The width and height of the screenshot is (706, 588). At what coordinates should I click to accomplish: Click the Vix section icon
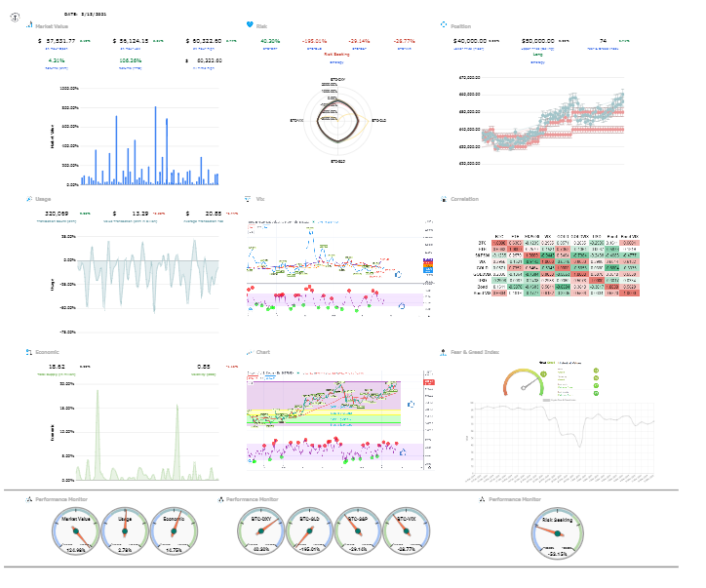click(x=247, y=199)
